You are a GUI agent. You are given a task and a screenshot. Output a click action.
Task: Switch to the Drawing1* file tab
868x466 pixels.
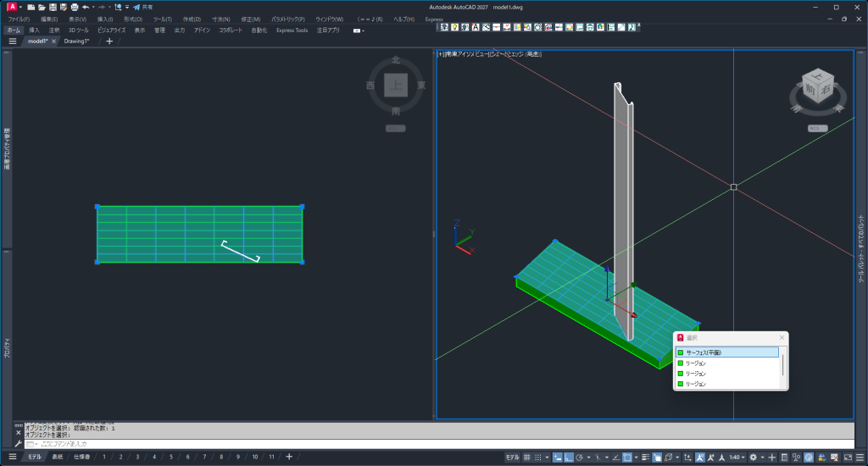(77, 41)
